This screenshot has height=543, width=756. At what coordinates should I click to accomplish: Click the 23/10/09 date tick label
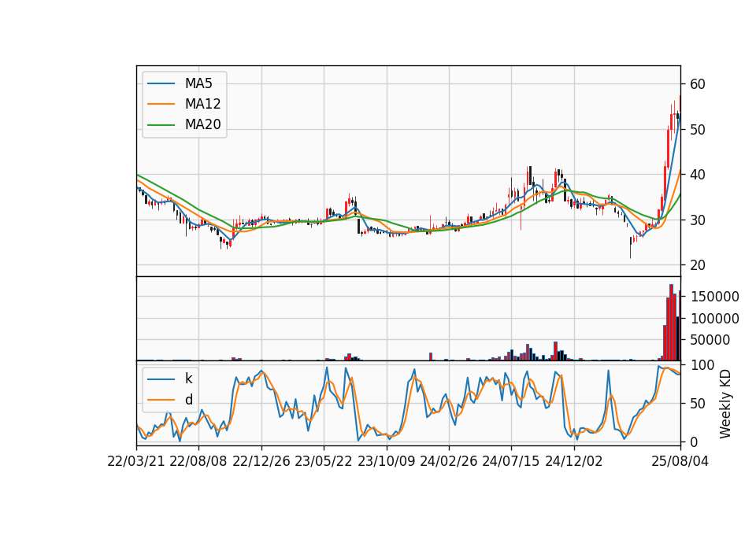[386, 461]
